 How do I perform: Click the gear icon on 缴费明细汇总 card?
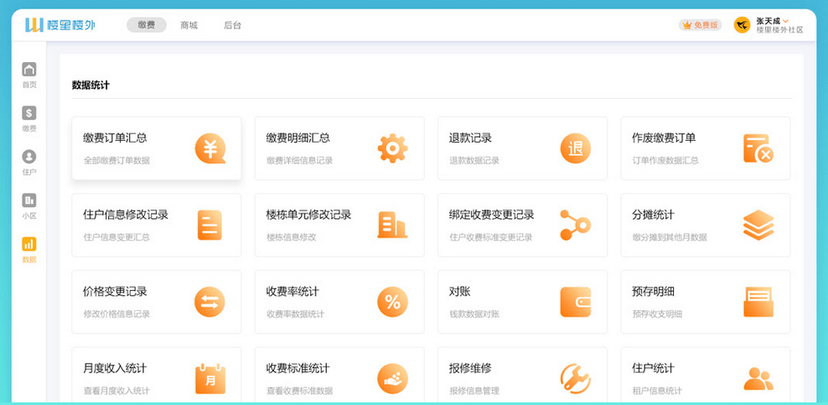392,148
